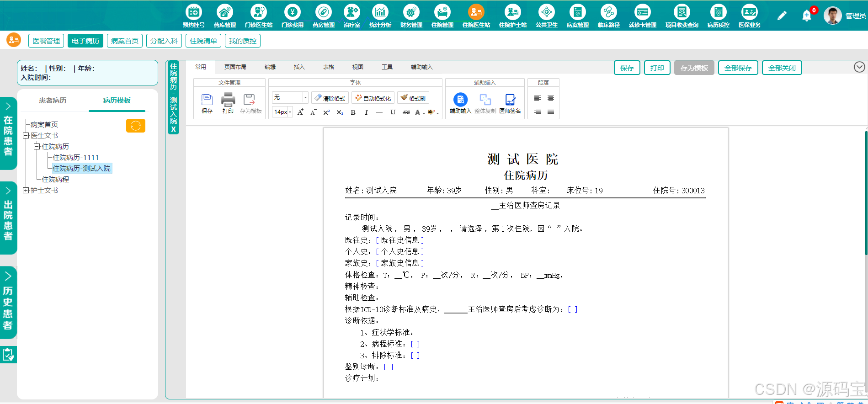The width and height of the screenshot is (868, 404).
Task: Expand the 历史患者 side panel
Action: [8, 302]
